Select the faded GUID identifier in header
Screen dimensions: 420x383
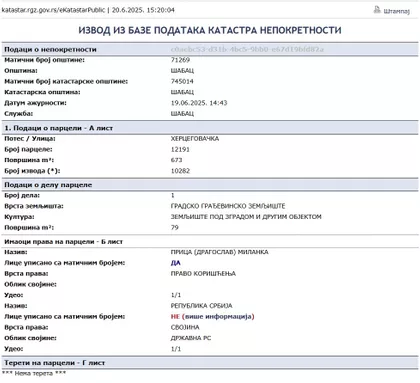coord(247,49)
